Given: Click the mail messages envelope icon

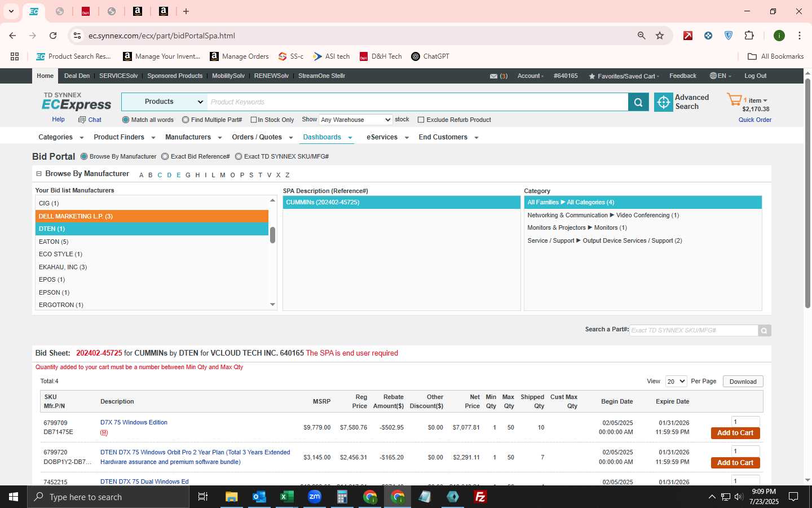Looking at the screenshot, I should [x=493, y=76].
